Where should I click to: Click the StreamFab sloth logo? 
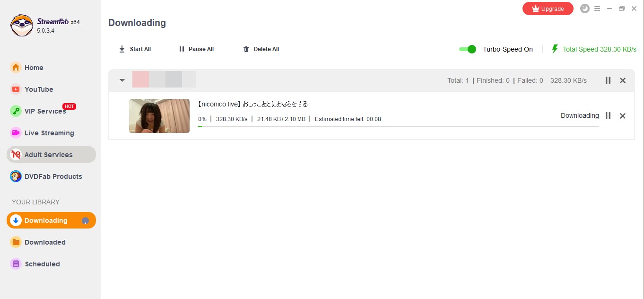pos(22,25)
